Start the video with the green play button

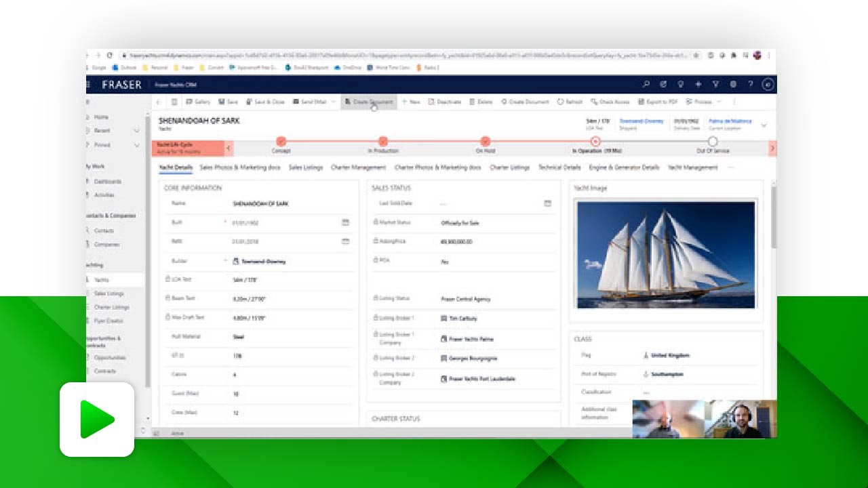pos(97,420)
